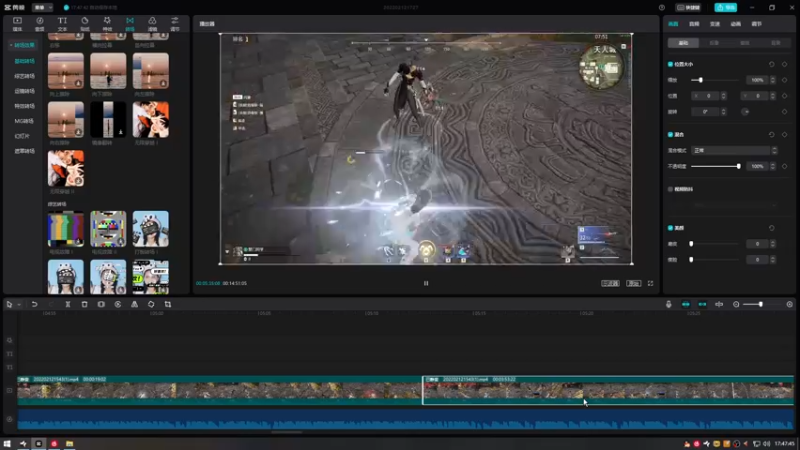
Task: Toggle the video track lock icon
Action: 9,391
